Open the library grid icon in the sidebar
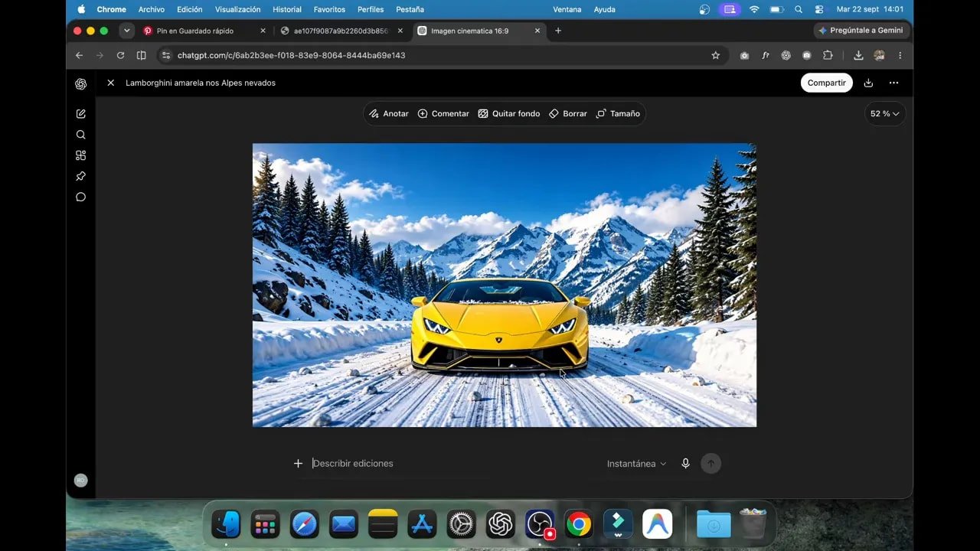The height and width of the screenshot is (551, 980). 80,155
